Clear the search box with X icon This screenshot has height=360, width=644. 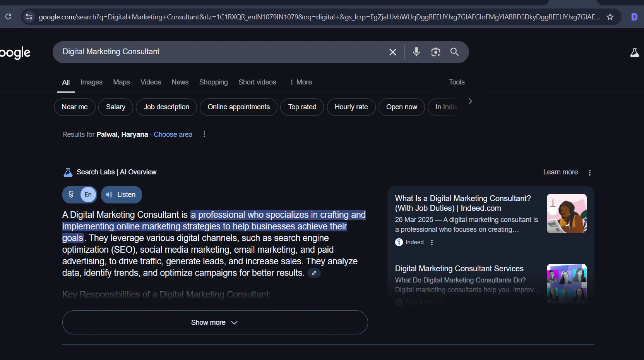coord(392,52)
